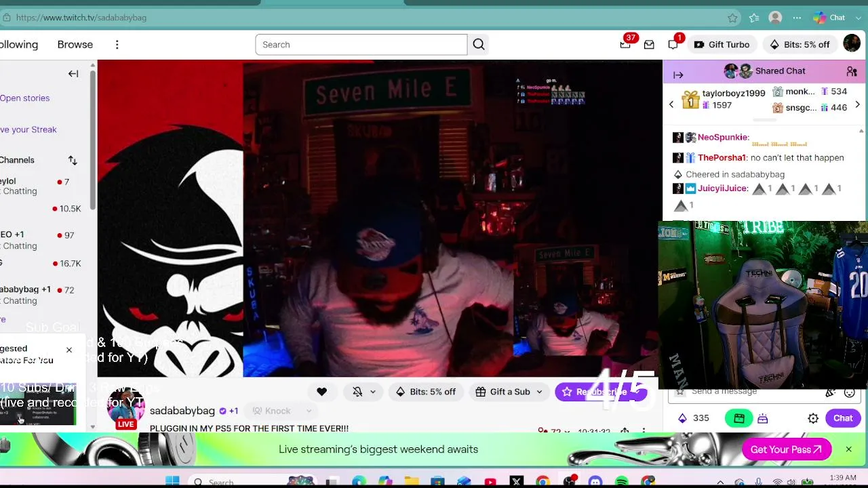Open File Explorer from the taskbar
The image size is (868, 488).
point(411,482)
